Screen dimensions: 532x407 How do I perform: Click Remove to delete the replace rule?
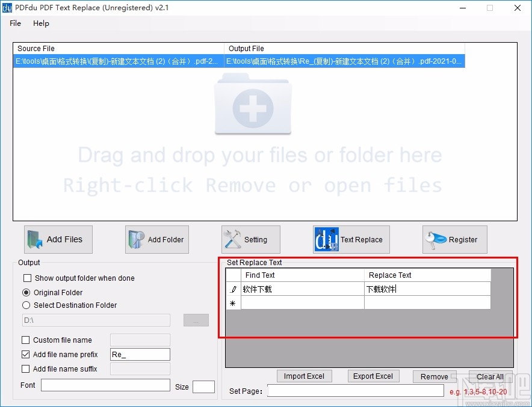pyautogui.click(x=435, y=376)
